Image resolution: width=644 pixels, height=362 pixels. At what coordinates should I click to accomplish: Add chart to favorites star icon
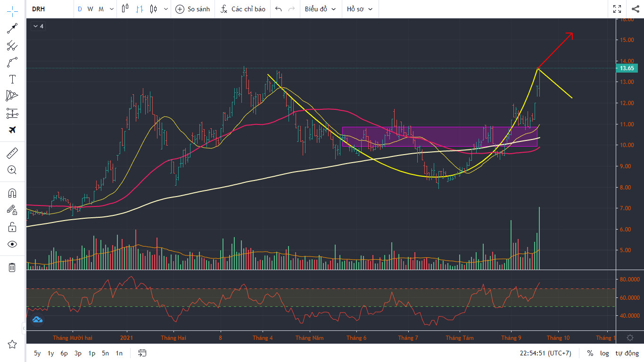[12, 345]
